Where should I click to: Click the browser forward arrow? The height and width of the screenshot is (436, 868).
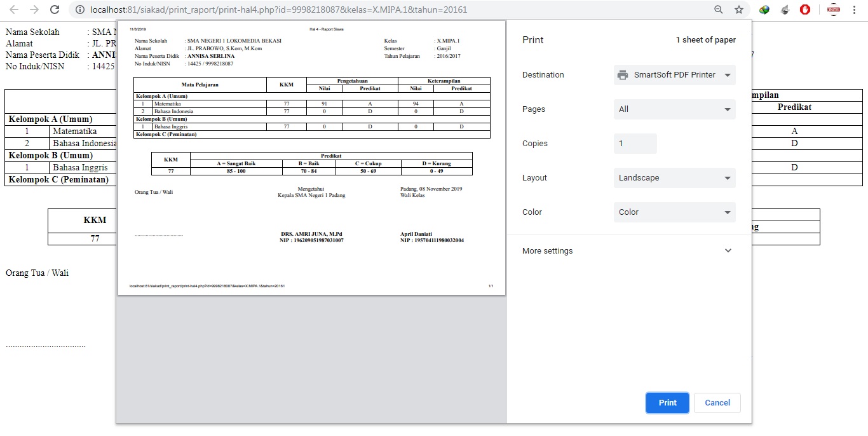(34, 10)
